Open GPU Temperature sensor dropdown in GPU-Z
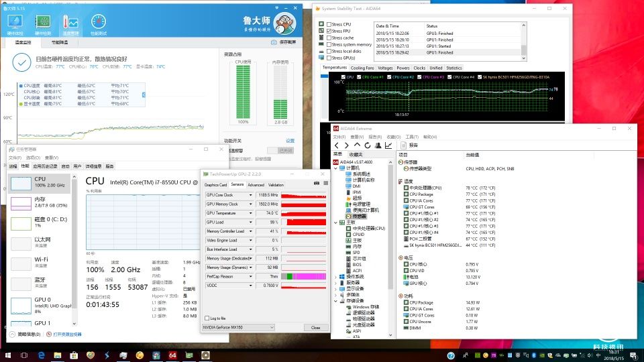Screen dimensions: 644x362 pyautogui.click(x=250, y=213)
